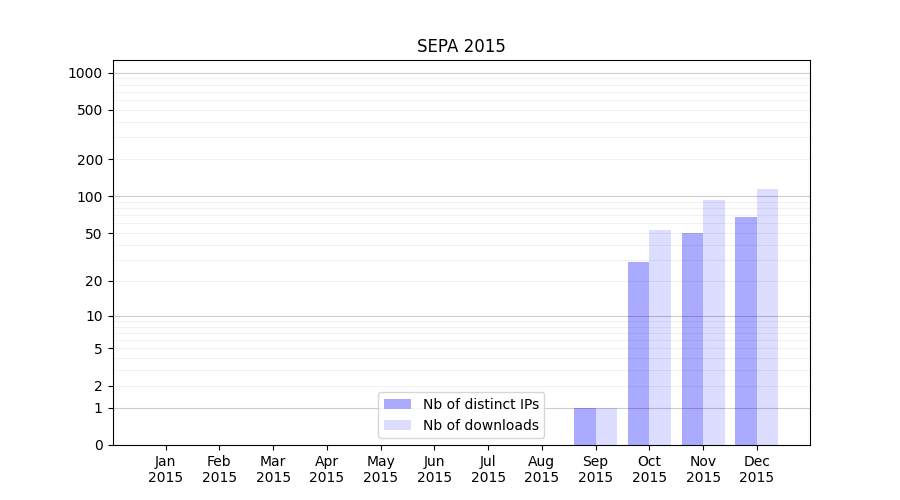Select the November downloads bar
Screen dimensions: 900x500
click(714, 322)
